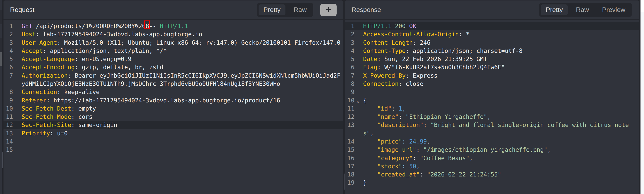This screenshot has width=644, height=194.
Task: Open the Response Preview tab
Action: [x=613, y=10]
